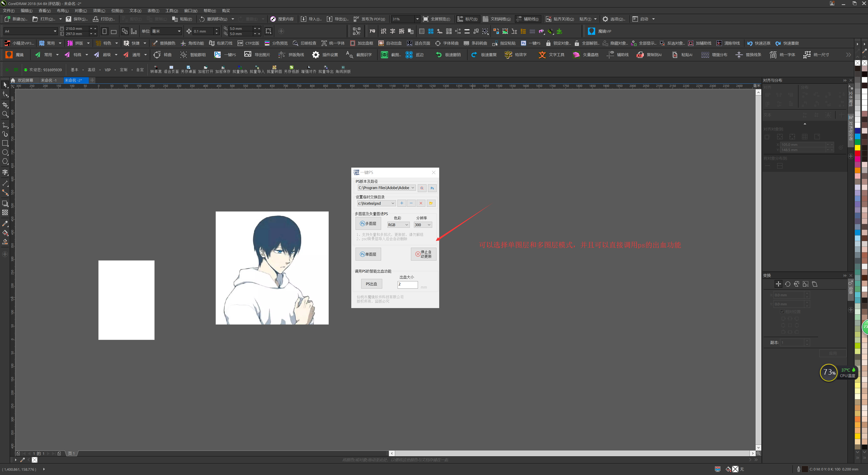Switch to the 未命名 -1 document tab
868x475 pixels.
point(49,80)
